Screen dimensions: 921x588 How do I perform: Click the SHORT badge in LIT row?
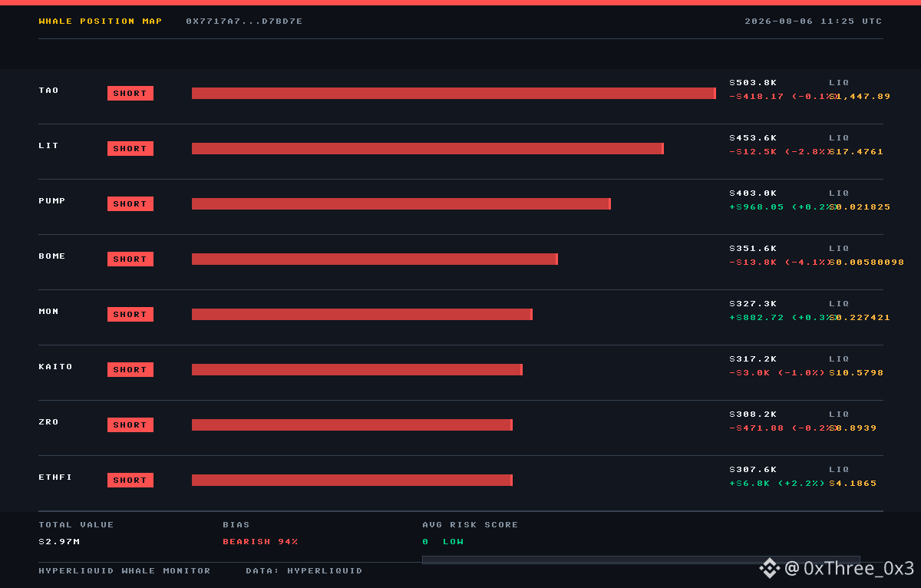click(x=130, y=149)
